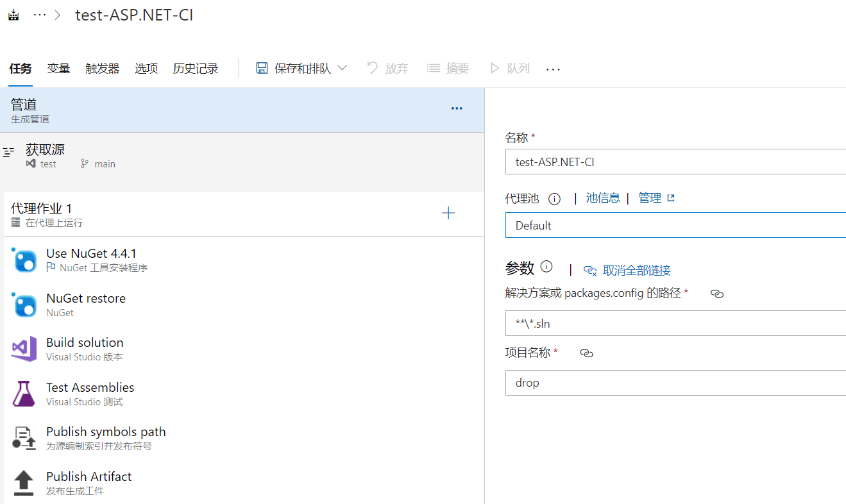Click the 管理 external link icon
846x504 pixels.
tap(671, 198)
